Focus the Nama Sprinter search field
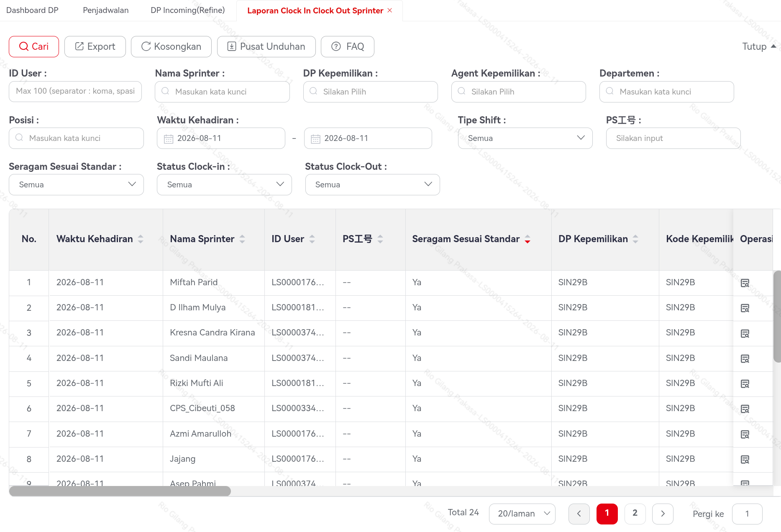781x532 pixels. click(x=222, y=92)
